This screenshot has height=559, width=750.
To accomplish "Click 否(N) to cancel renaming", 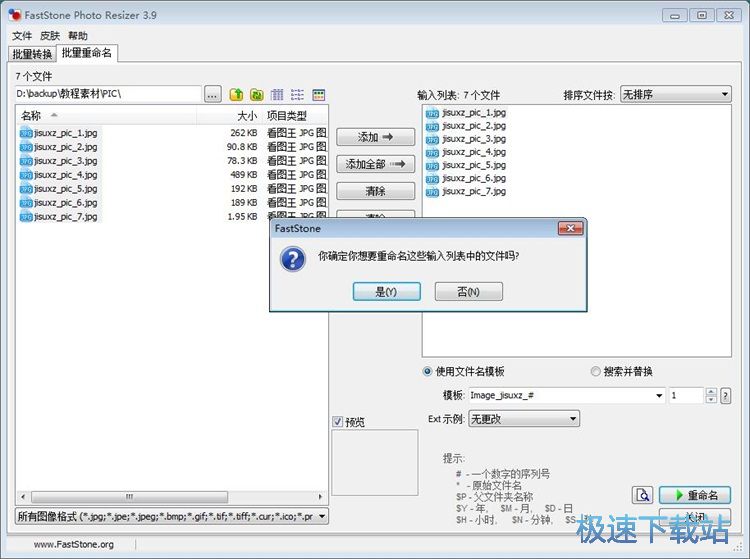I will [468, 292].
